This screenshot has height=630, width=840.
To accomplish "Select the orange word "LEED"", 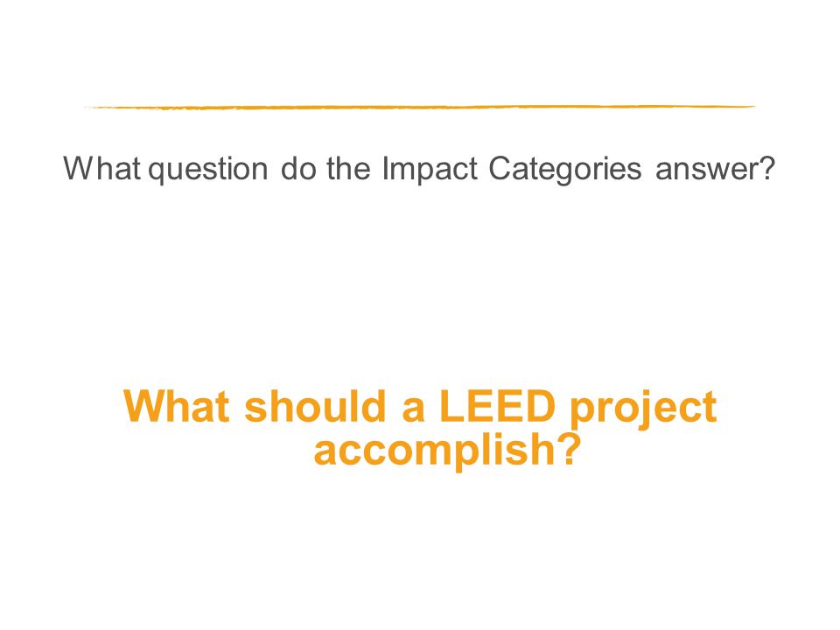I will 498,407.
